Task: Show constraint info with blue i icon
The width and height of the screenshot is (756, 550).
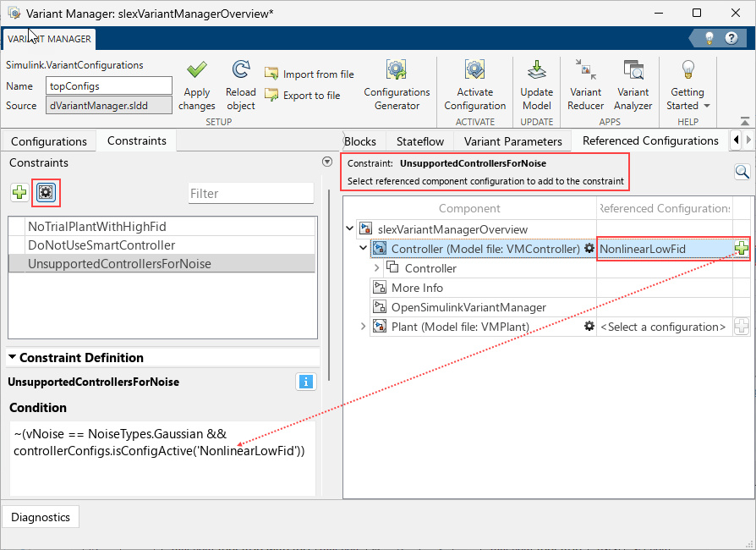Action: tap(305, 382)
